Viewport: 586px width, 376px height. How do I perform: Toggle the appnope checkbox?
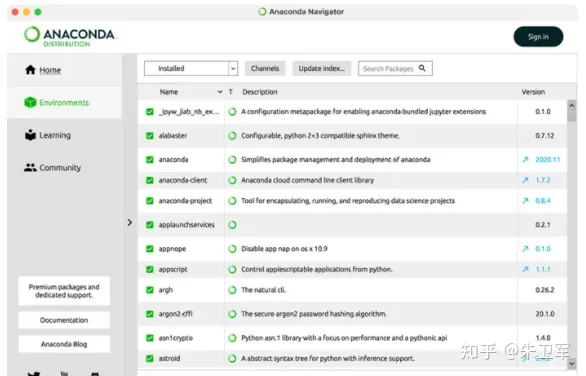(x=150, y=249)
